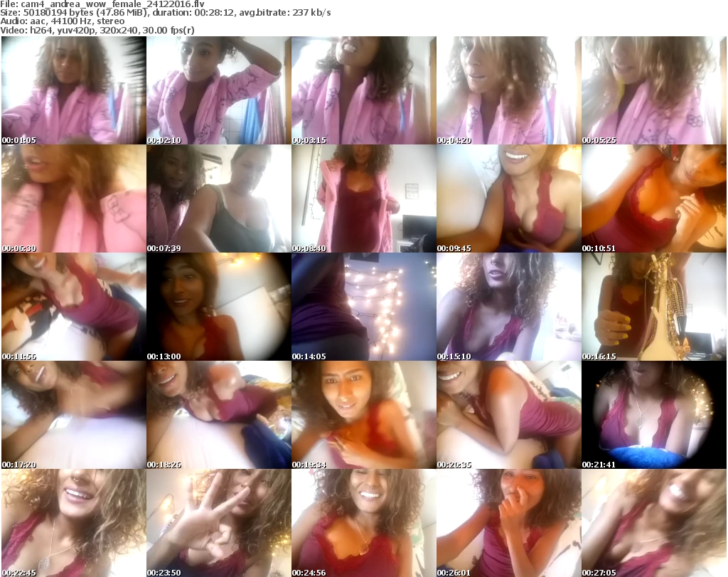Select the thumbnail stamped 00:01:05
Screen dimensions: 728x577
[x=74, y=90]
